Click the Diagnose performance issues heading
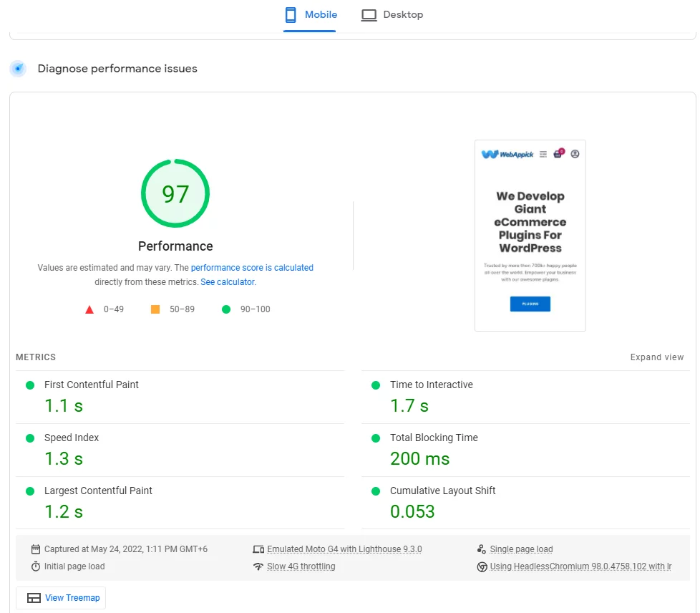The width and height of the screenshot is (700, 613). click(x=117, y=69)
